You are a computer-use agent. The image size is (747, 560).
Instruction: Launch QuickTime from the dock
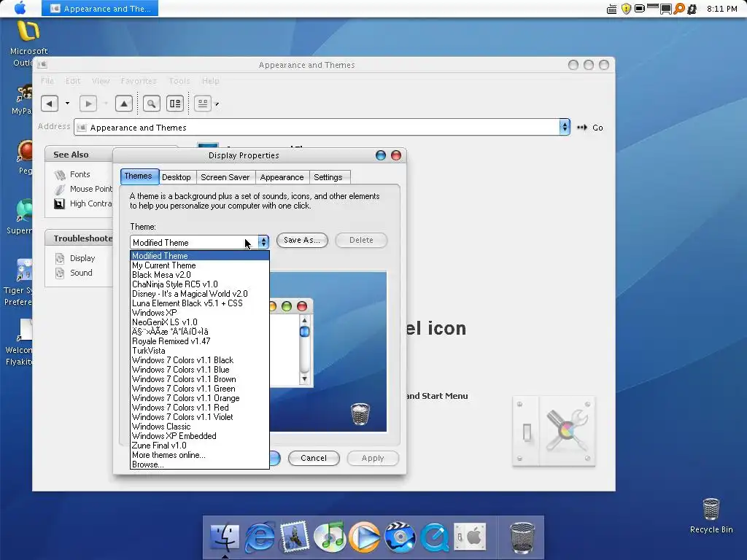click(x=435, y=537)
